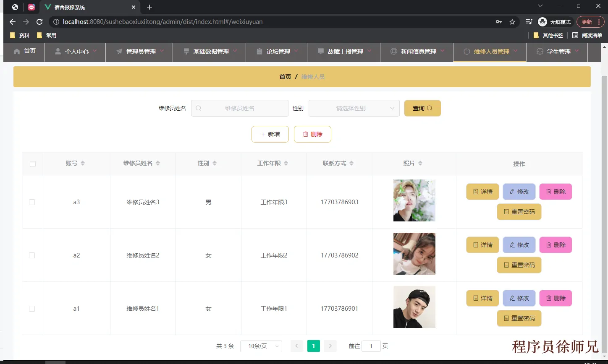The width and height of the screenshot is (608, 364).
Task: Open the 阅读清单 reading list
Action: (587, 35)
